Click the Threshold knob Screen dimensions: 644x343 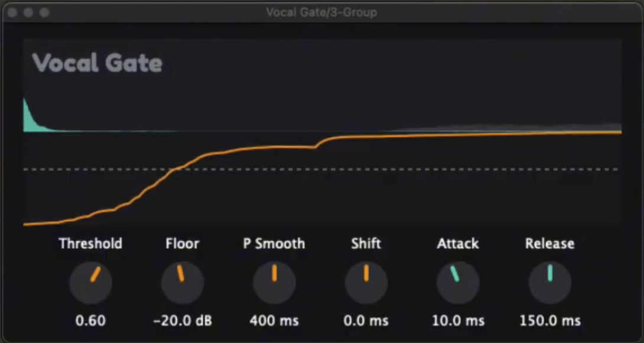coord(90,283)
